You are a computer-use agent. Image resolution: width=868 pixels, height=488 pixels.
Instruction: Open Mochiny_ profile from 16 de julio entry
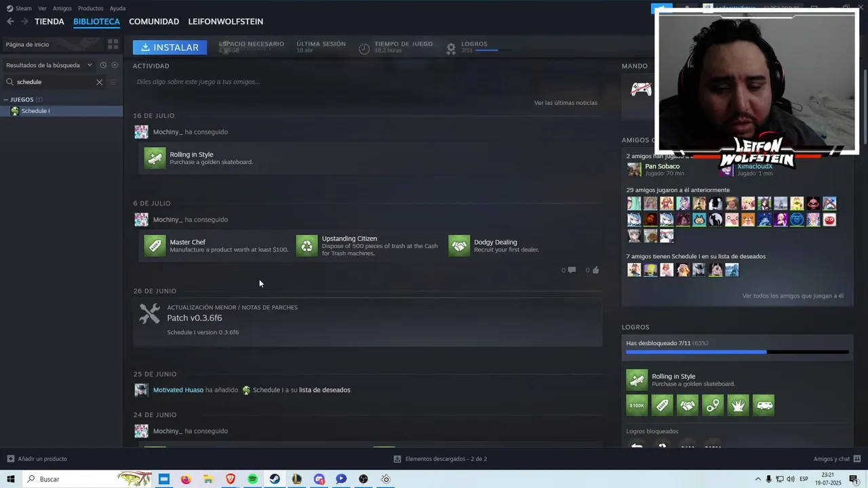coord(167,132)
